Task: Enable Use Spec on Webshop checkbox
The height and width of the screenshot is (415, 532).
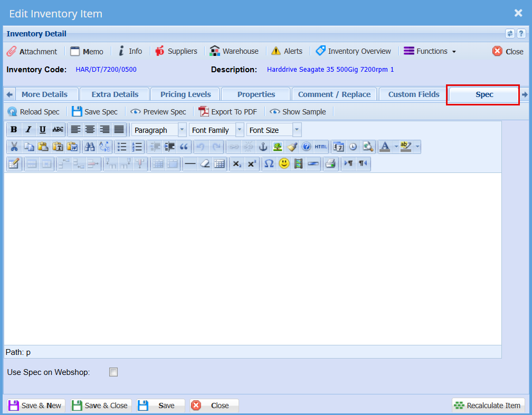Action: pyautogui.click(x=113, y=372)
